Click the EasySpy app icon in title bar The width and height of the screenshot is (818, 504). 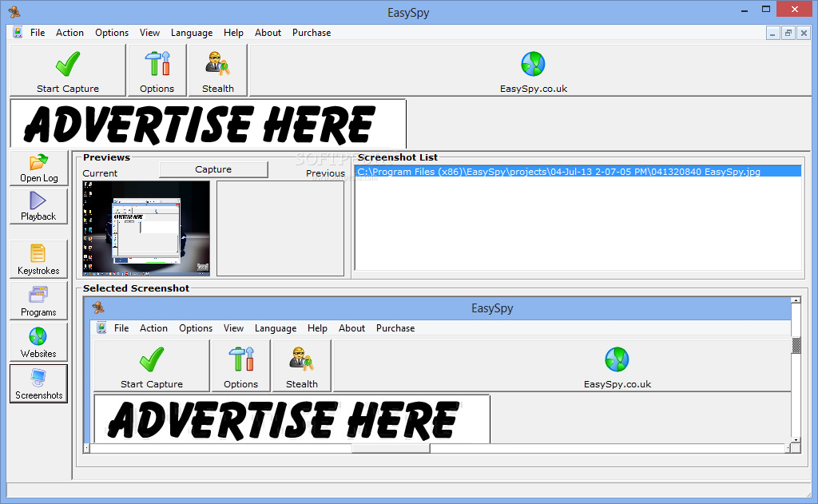click(x=14, y=11)
